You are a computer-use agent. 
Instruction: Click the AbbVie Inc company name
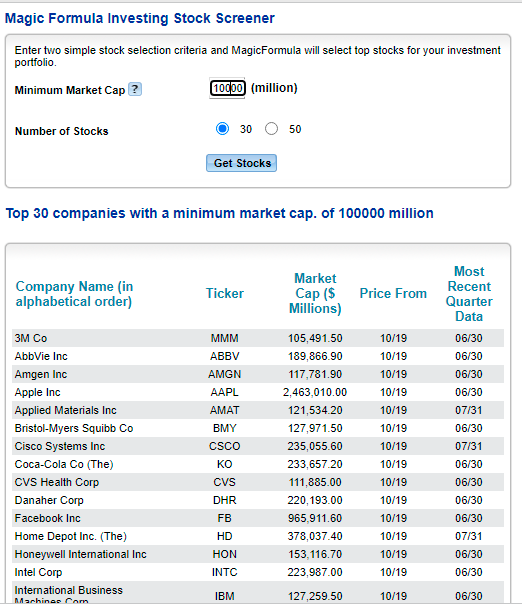pyautogui.click(x=41, y=356)
